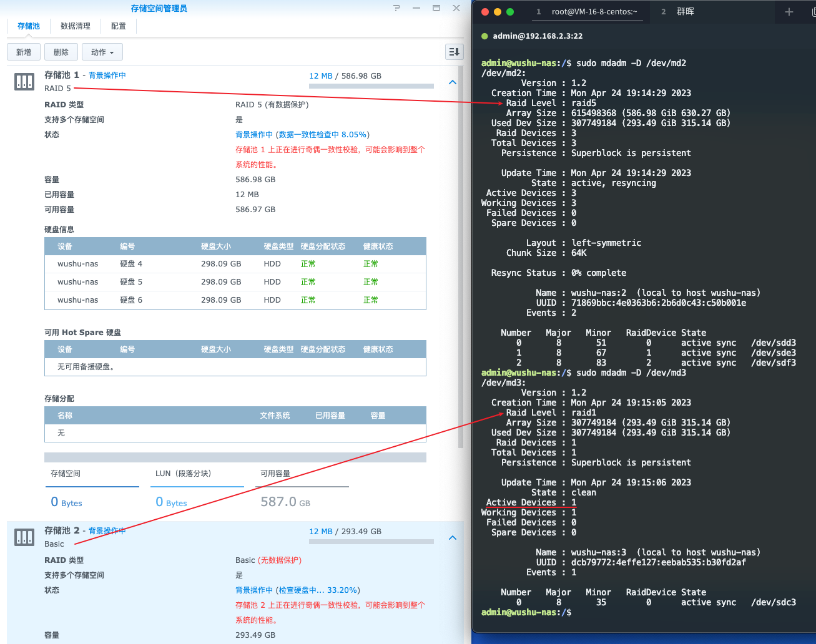Open Storage Pool 2 背景操作中 link
Screen dimensions: 816x644
[x=107, y=531]
